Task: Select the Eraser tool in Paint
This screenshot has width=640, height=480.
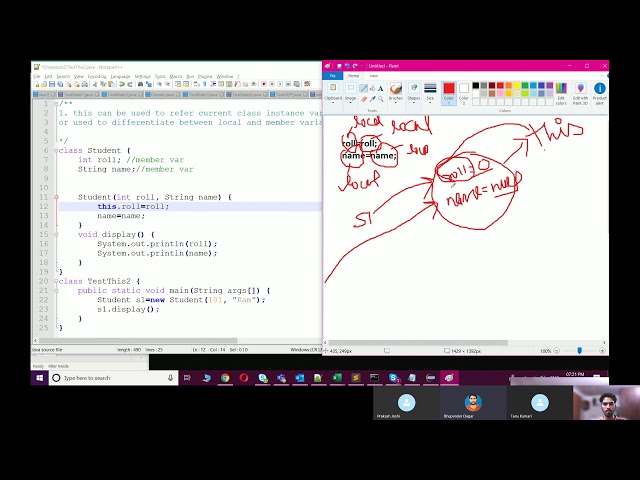Action: (x=363, y=99)
